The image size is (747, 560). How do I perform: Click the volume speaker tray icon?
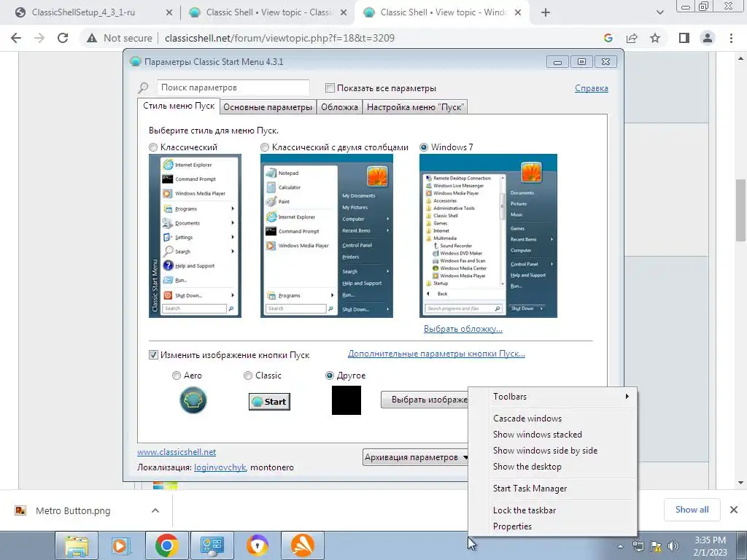tap(673, 546)
